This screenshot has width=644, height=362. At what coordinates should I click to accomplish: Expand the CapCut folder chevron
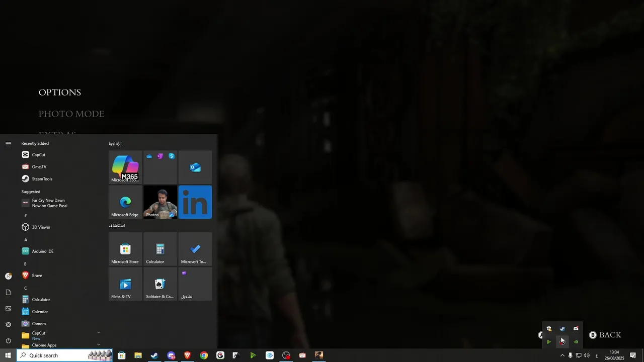[99, 332]
